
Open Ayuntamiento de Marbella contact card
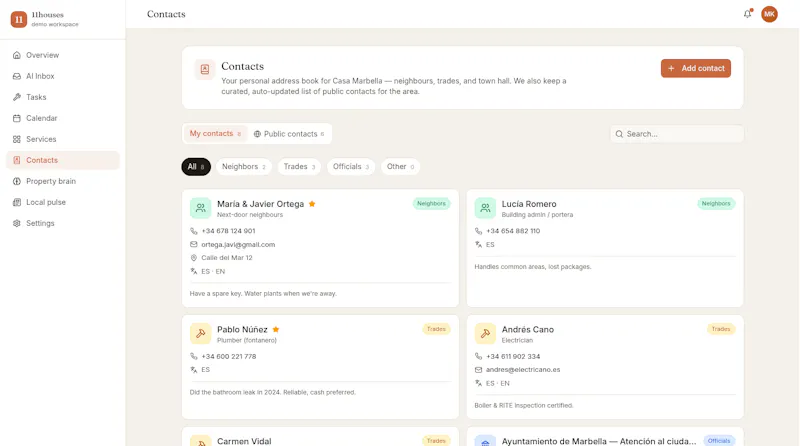coord(605,437)
